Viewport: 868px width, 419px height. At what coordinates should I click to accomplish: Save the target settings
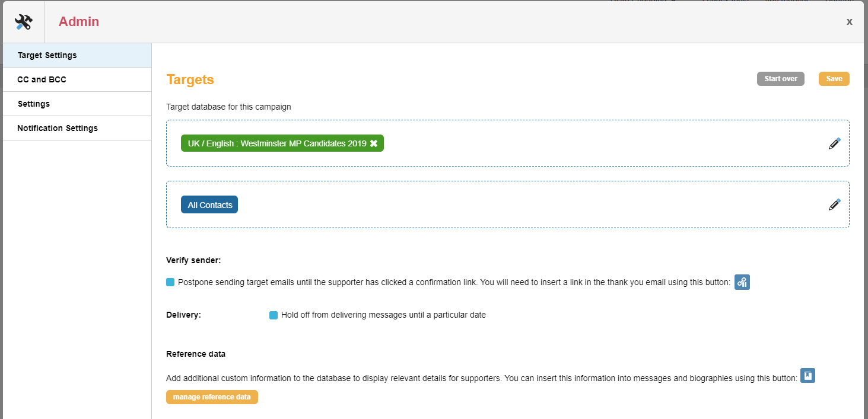click(834, 78)
